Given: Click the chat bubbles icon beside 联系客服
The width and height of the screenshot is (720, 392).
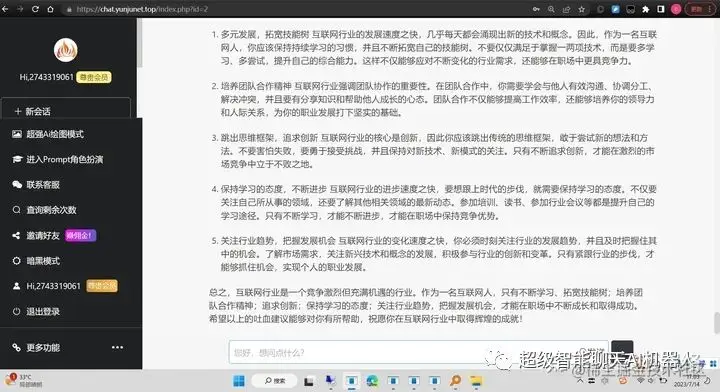Looking at the screenshot, I should [x=17, y=185].
